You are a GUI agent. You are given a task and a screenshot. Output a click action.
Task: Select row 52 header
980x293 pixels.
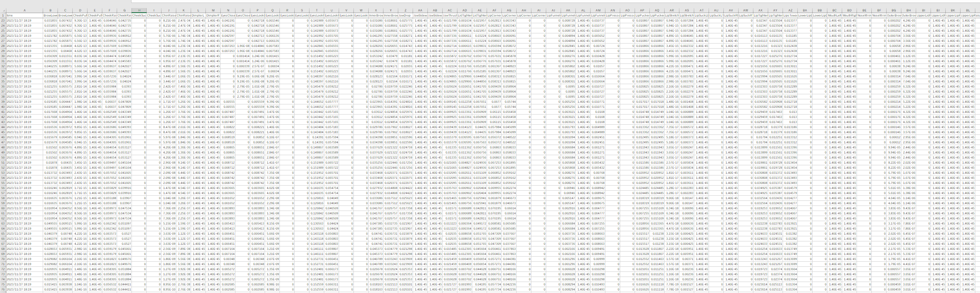tap(3, 167)
